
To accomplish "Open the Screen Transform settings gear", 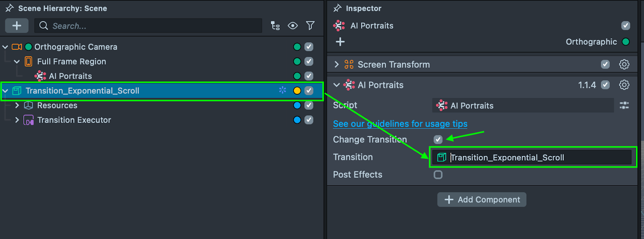I will point(624,64).
